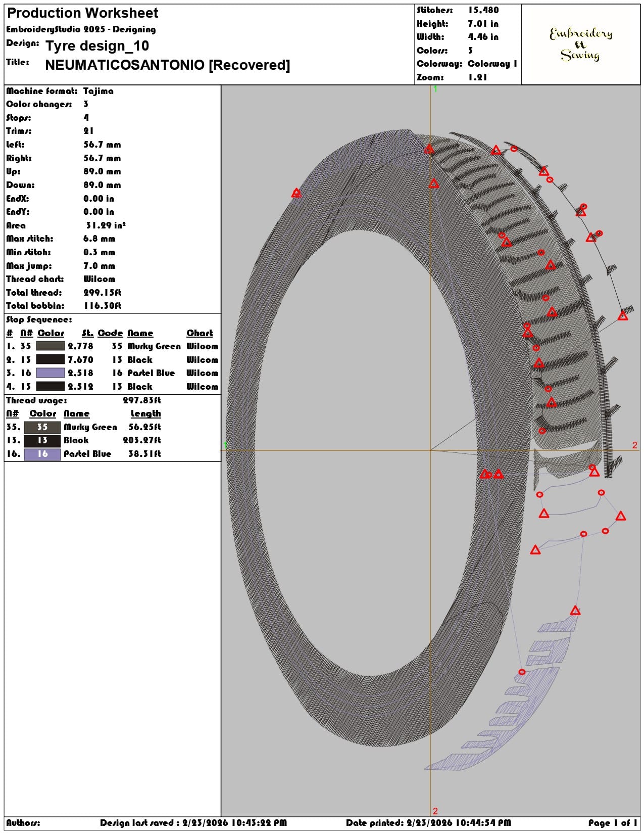Click thread usage total '297.83ft'
The width and height of the screenshot is (644, 834).
click(142, 400)
